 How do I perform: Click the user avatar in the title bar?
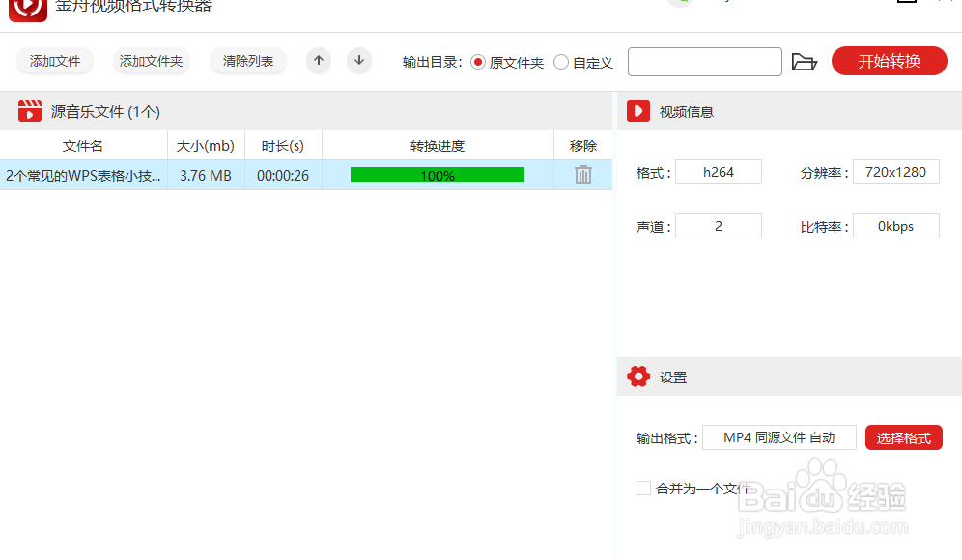[x=682, y=4]
